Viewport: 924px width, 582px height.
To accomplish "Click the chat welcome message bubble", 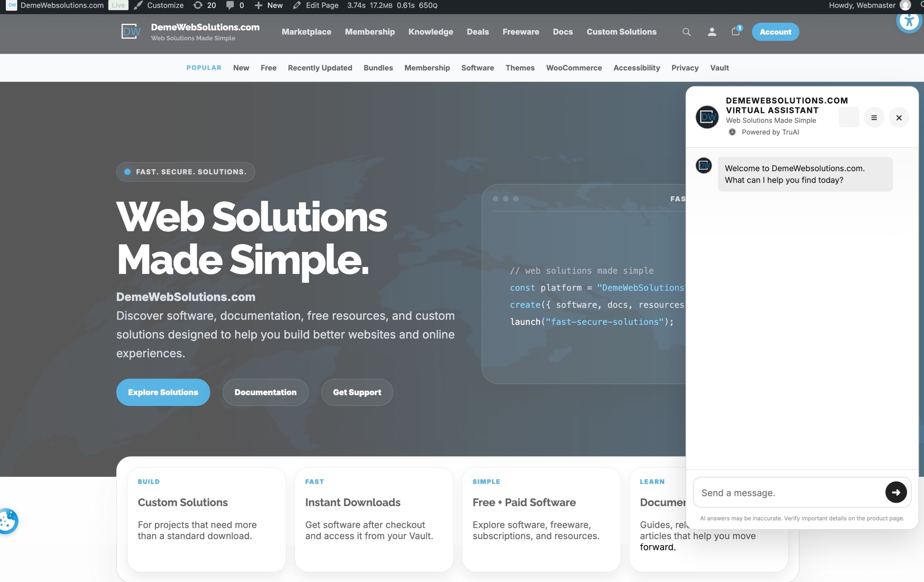I will click(805, 174).
